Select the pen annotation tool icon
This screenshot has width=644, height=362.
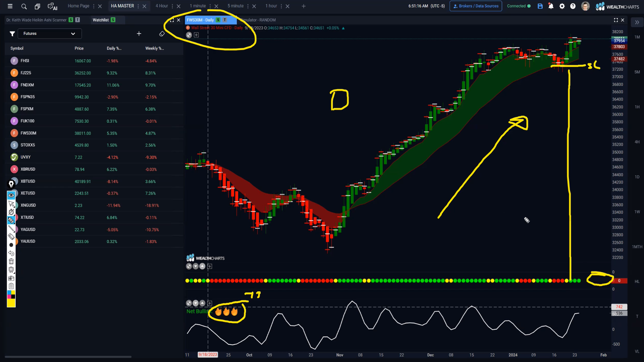pos(11,184)
